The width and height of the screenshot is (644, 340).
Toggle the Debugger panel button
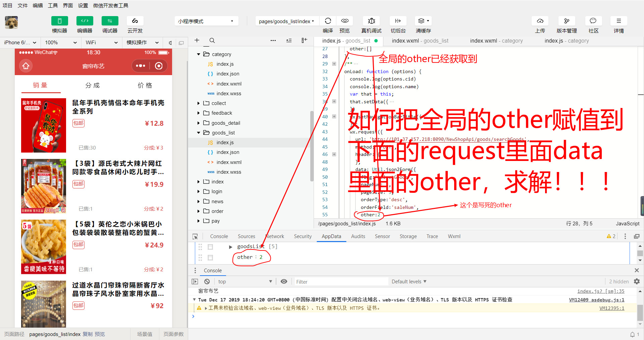(110, 21)
